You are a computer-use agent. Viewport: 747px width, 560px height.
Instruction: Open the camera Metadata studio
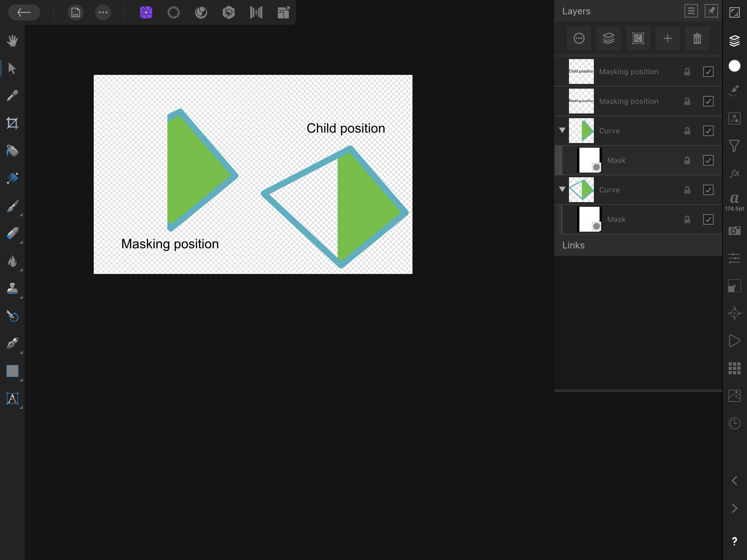(x=734, y=231)
